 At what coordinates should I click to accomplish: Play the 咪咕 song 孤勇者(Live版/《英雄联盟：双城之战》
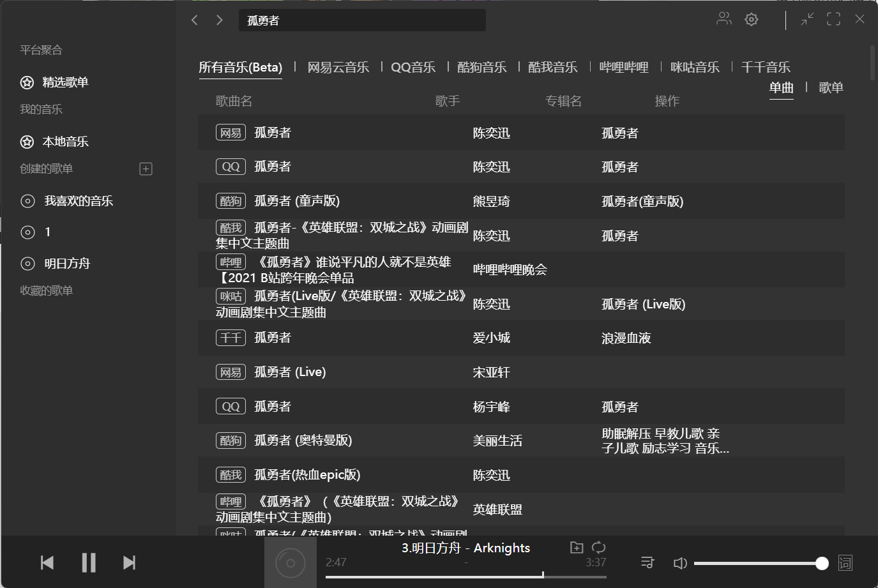tap(341, 304)
